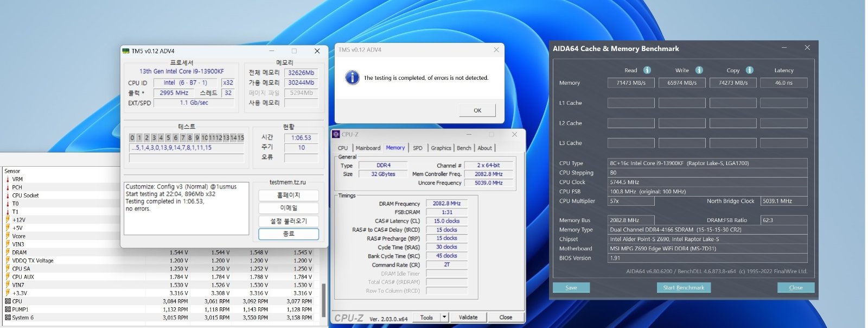Click the T1 thermometer icon
The width and height of the screenshot is (868, 328).
[x=8, y=212]
